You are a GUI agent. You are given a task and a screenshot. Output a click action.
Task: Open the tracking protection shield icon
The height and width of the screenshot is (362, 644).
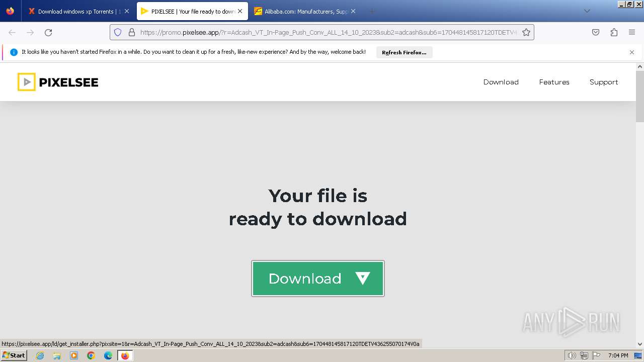pyautogui.click(x=118, y=32)
